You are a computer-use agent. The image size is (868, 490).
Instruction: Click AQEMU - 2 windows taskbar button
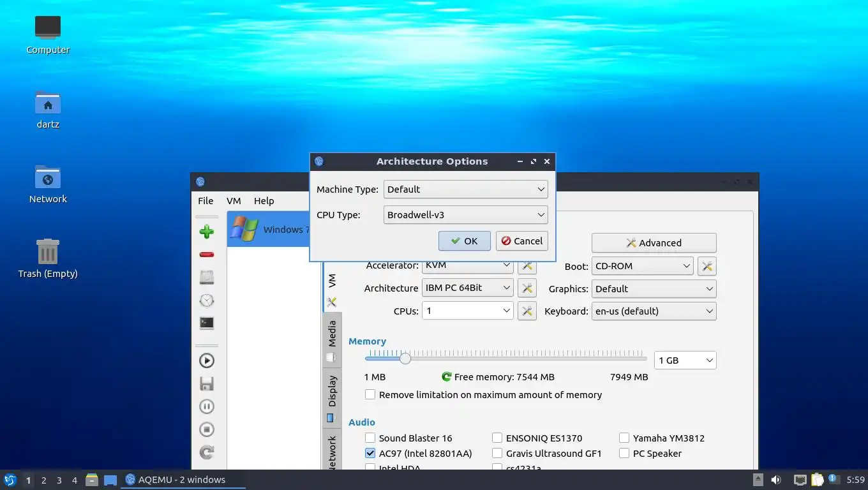point(183,480)
